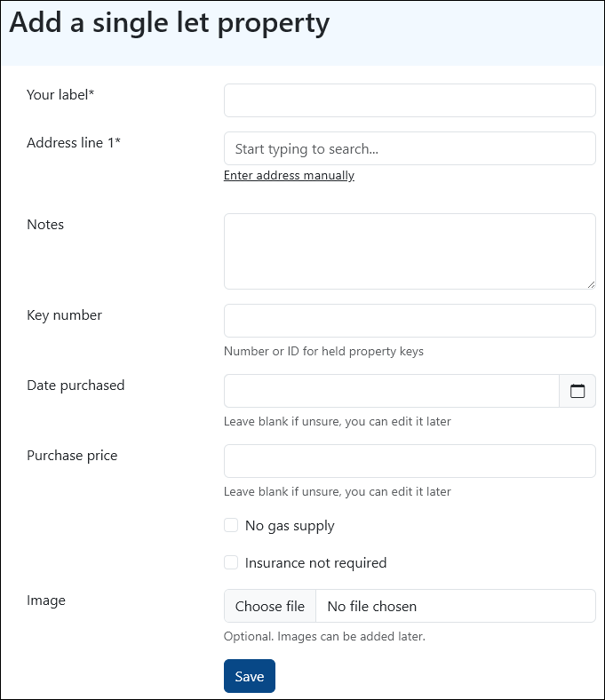The height and width of the screenshot is (700, 605).
Task: Click the Save button
Action: coord(250,676)
